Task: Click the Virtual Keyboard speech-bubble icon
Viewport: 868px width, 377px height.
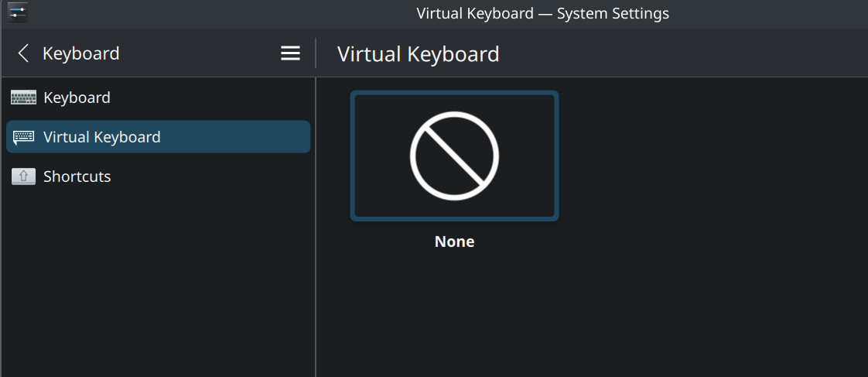Action: [23, 137]
